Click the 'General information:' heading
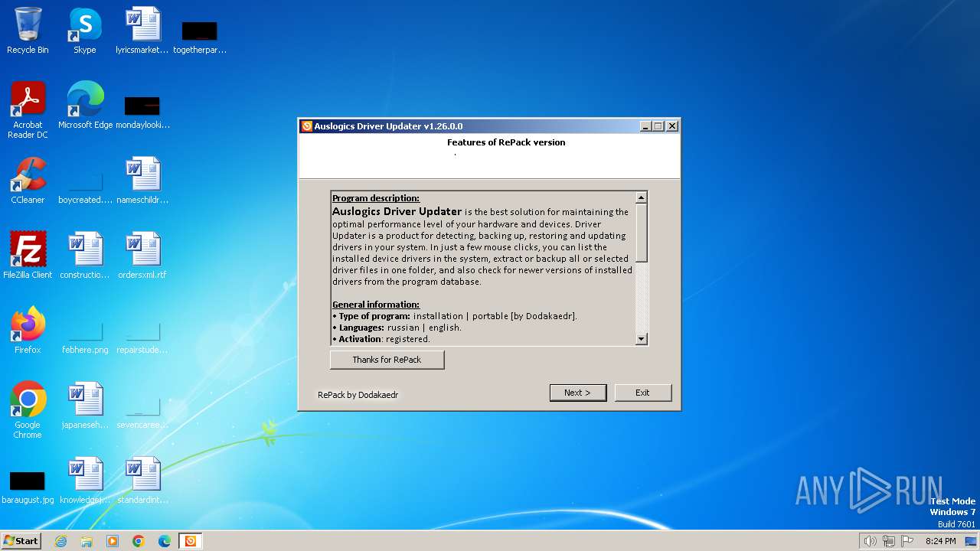The height and width of the screenshot is (551, 980). pos(376,305)
